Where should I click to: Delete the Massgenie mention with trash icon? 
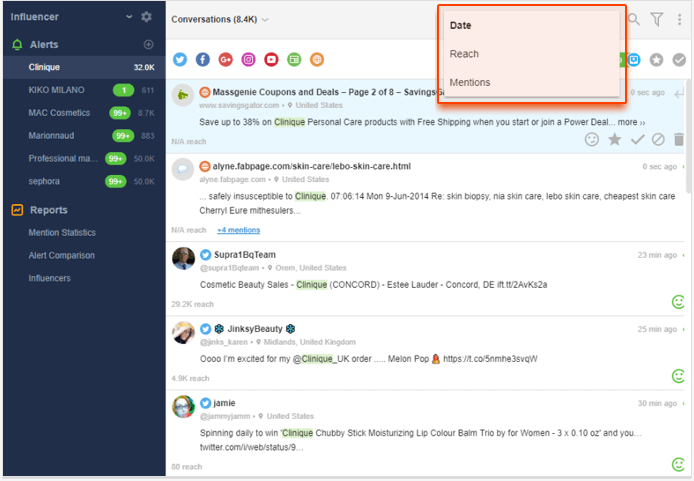[x=679, y=139]
